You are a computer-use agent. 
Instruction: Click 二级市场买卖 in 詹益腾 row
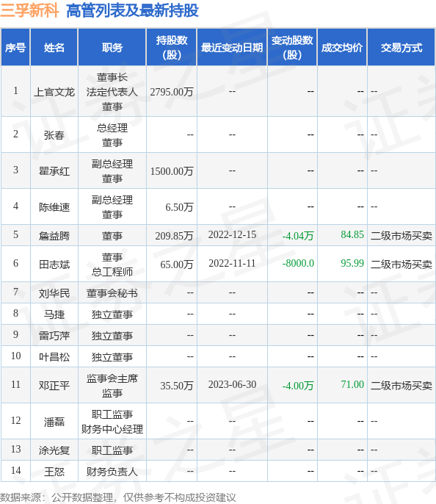402,236
